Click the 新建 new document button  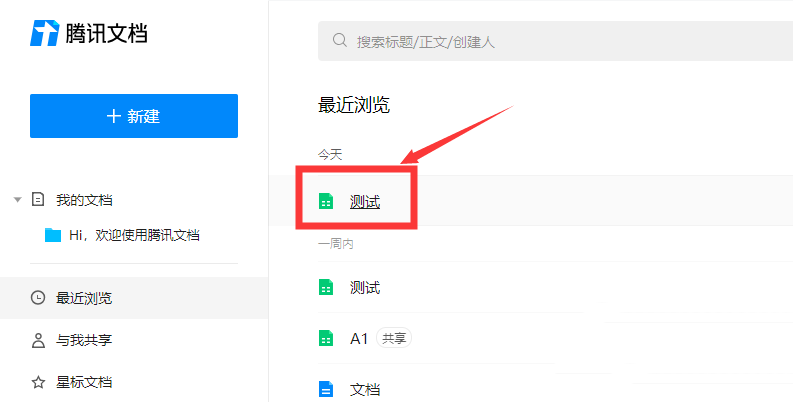(x=134, y=116)
